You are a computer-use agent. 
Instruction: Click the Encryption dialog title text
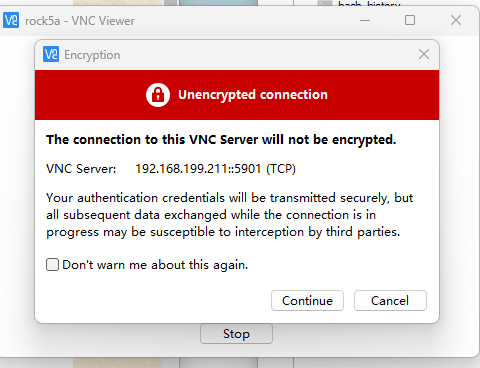point(92,55)
